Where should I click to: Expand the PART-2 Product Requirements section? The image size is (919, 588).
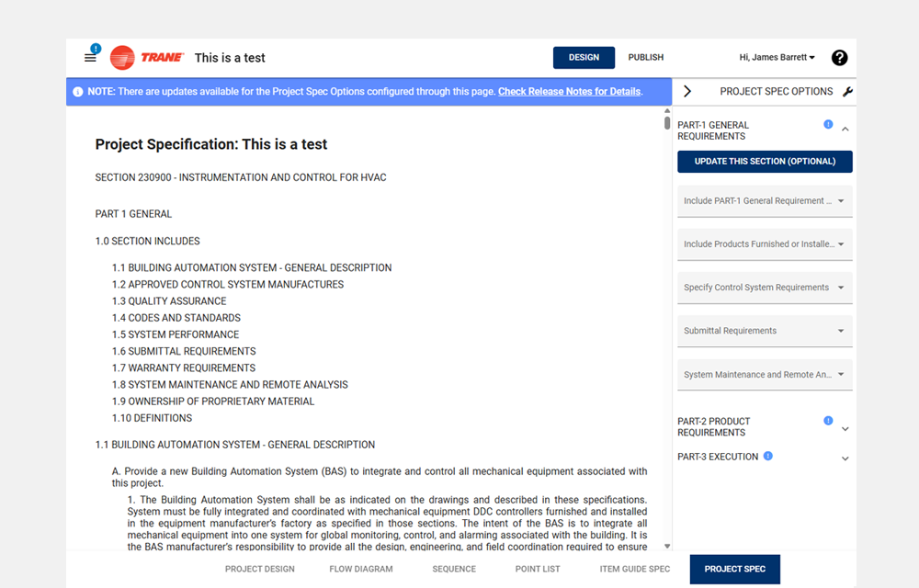tap(845, 429)
